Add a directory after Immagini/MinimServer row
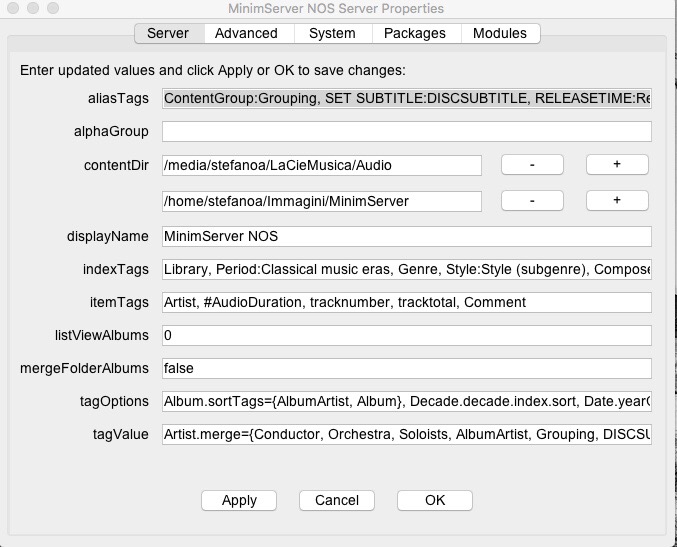 coord(617,201)
